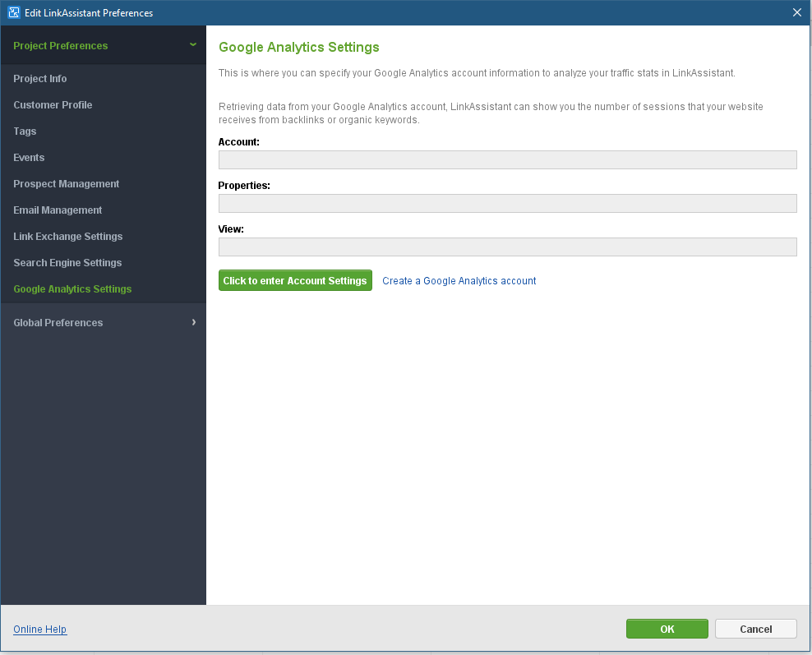Dismiss dialog with Cancel button
Screen dimensions: 812x655
(755, 629)
